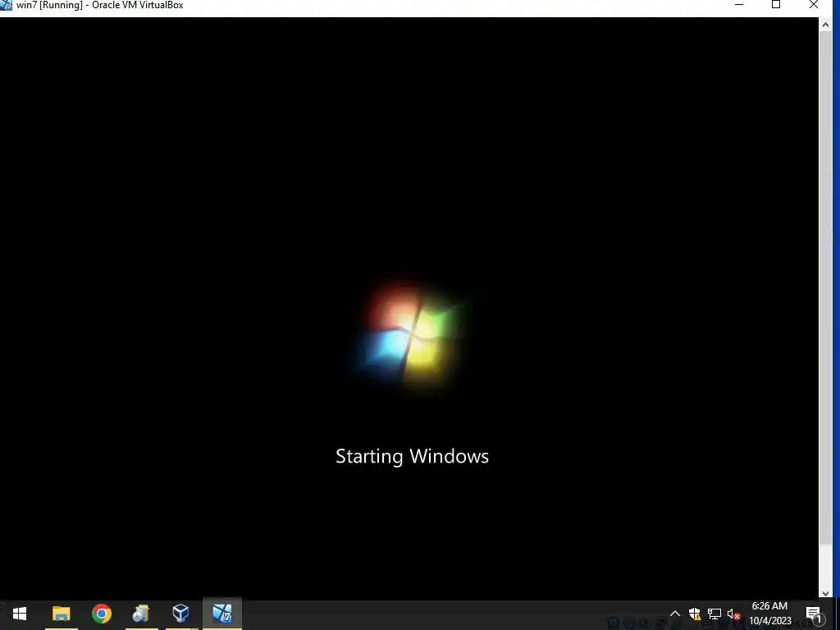Click the "Starting Windows" text

[x=412, y=456]
